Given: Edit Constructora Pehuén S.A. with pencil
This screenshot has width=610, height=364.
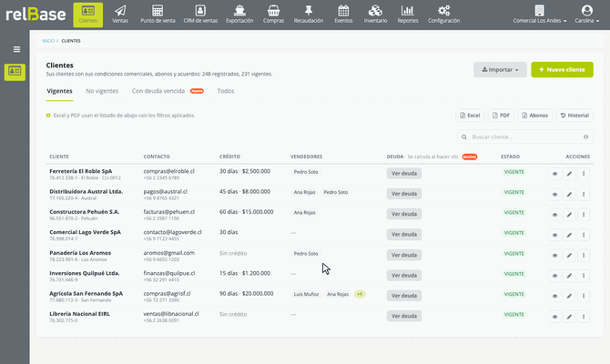Looking at the screenshot, I should click(569, 215).
